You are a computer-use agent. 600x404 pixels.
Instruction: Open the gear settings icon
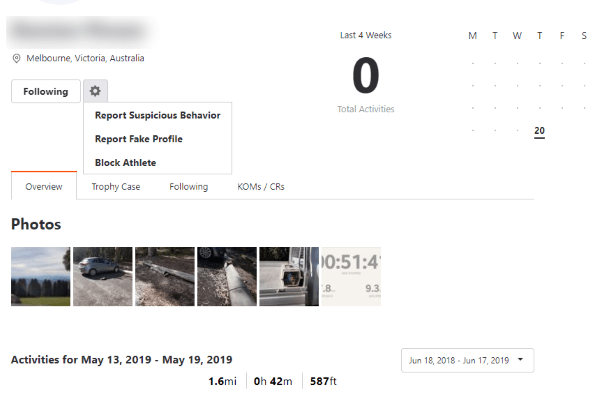click(x=95, y=91)
